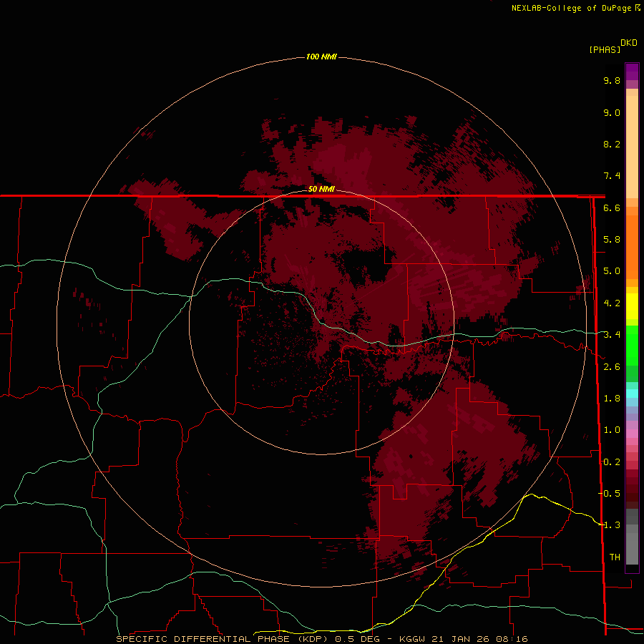Click the 9.8 value on the color scale
The width and height of the screenshot is (644, 644).
tap(612, 80)
